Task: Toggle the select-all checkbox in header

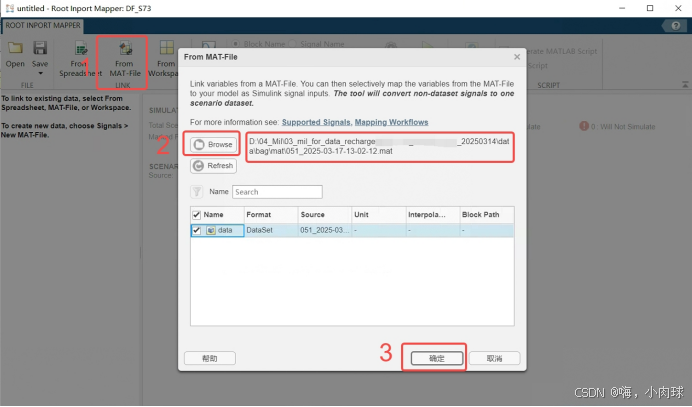Action: coord(197,215)
